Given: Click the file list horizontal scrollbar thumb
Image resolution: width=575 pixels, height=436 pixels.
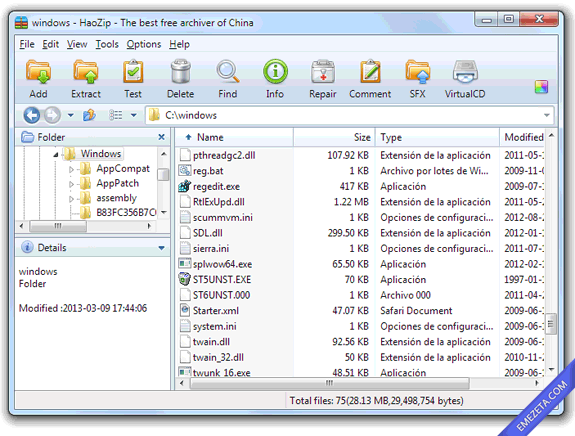Looking at the screenshot, I should point(330,383).
